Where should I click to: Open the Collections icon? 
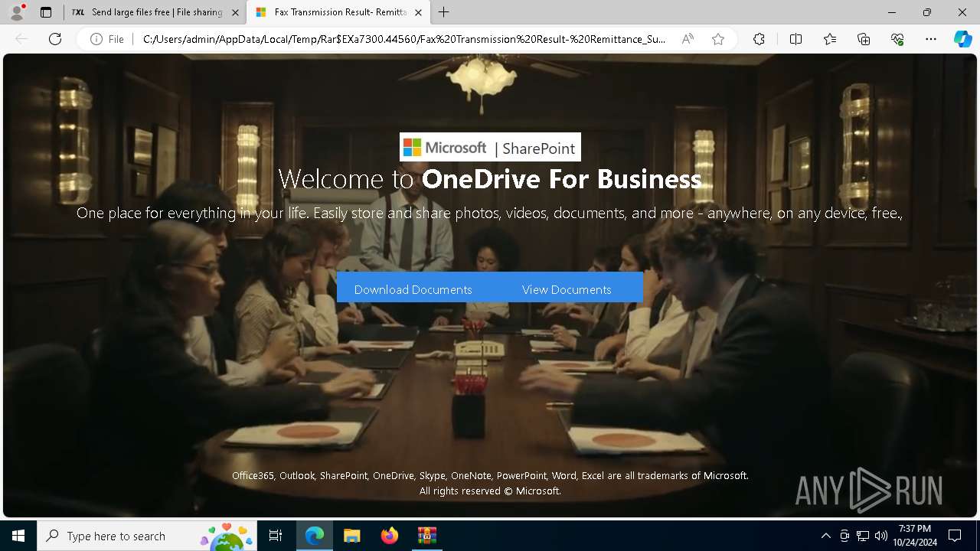pos(864,39)
